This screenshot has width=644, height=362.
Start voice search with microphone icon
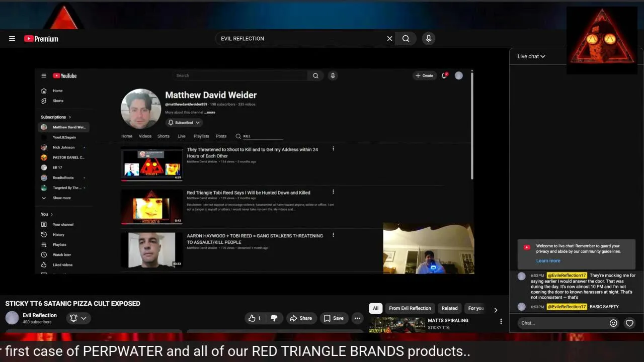pyautogui.click(x=429, y=39)
